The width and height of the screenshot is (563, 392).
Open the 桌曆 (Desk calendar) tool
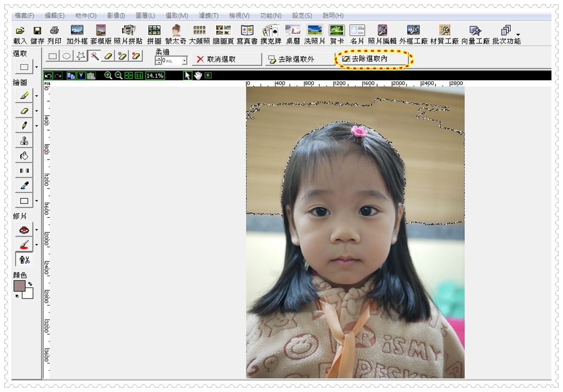pyautogui.click(x=292, y=35)
